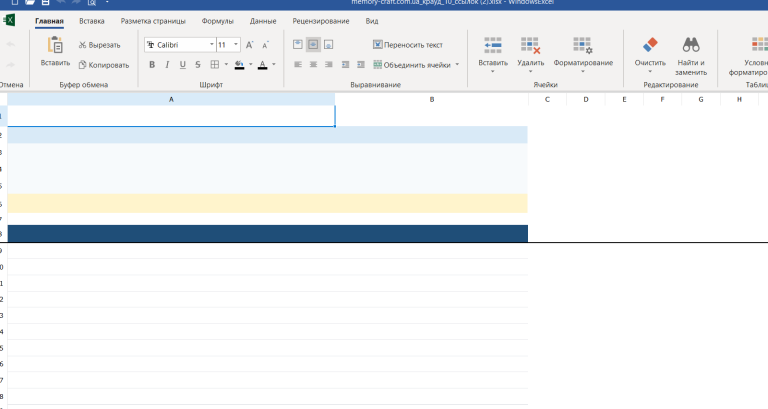
Task: Select column H header
Action: click(x=739, y=99)
